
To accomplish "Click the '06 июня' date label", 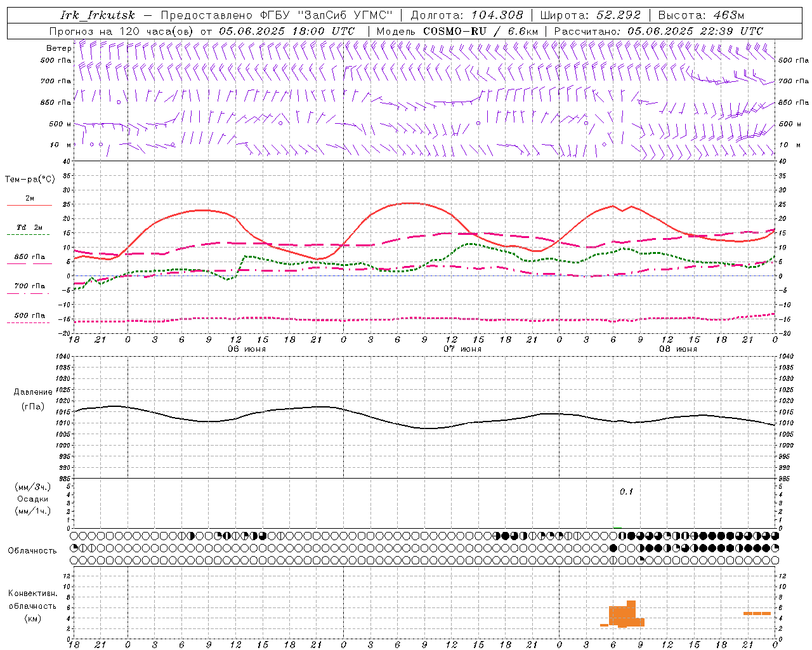I will click(x=247, y=349).
